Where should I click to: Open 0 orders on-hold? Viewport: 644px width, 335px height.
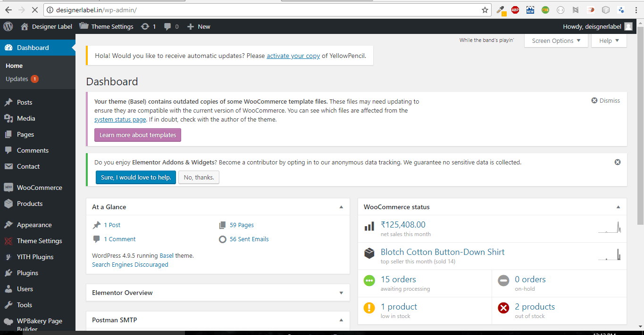click(x=530, y=279)
